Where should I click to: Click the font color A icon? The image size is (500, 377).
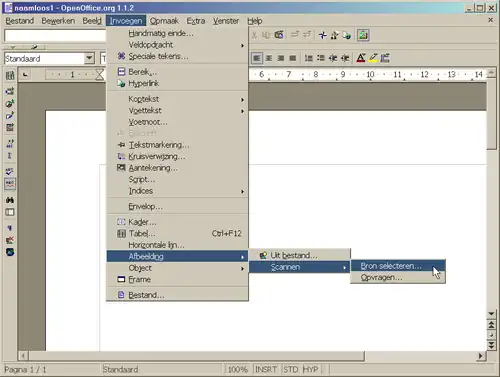coord(361,58)
